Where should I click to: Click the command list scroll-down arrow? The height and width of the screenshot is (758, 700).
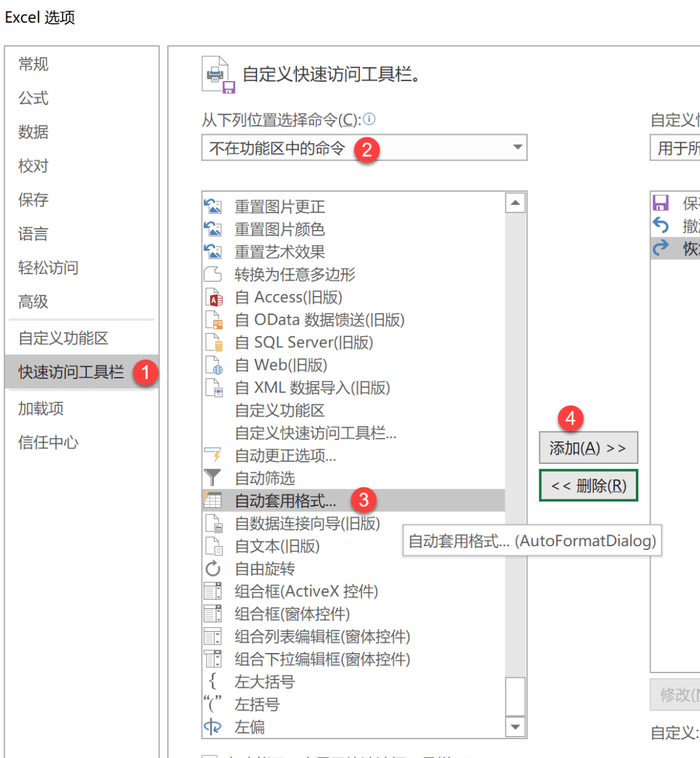515,727
